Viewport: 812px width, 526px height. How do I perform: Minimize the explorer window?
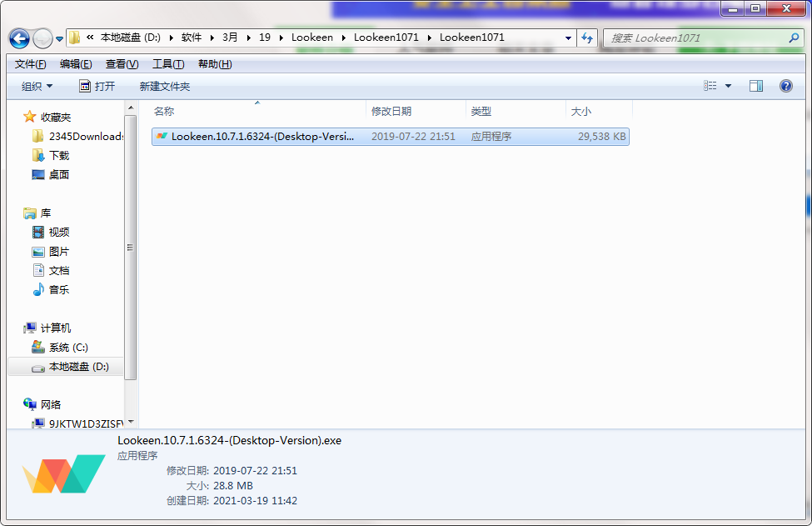(733, 9)
